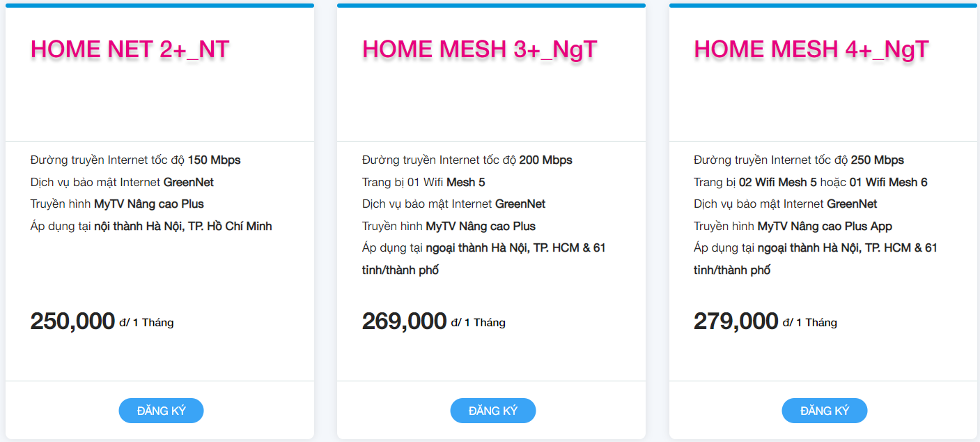980x442 pixels.
Task: Click the 250,000 đ/ 1 Tháng price
Action: tap(102, 321)
